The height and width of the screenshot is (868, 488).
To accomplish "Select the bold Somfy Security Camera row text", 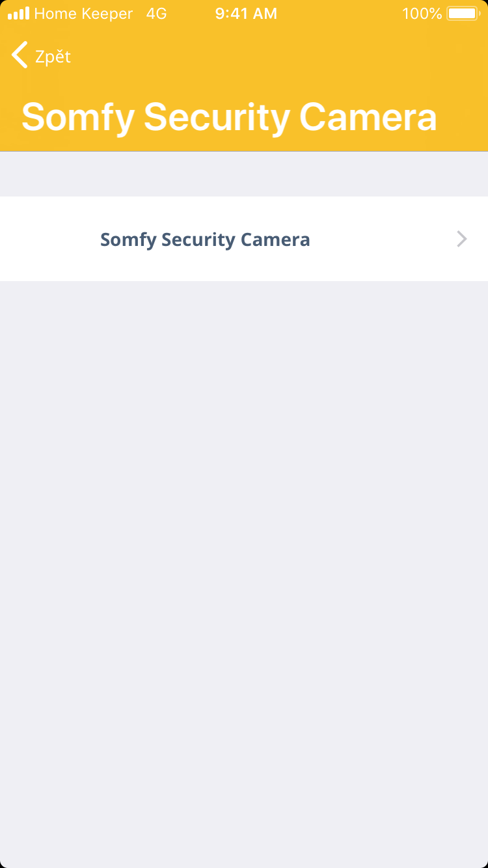I will click(x=205, y=239).
